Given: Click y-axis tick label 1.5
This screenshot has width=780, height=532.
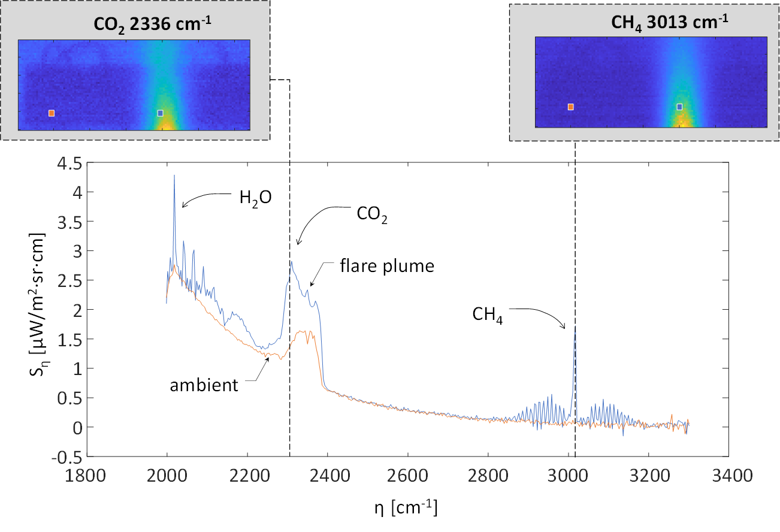Looking at the screenshot, I should (x=69, y=339).
